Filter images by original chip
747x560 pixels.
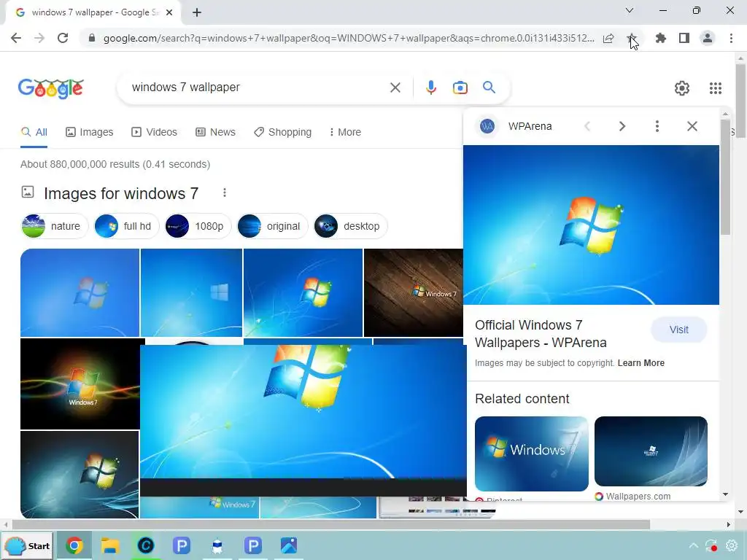tap(273, 226)
